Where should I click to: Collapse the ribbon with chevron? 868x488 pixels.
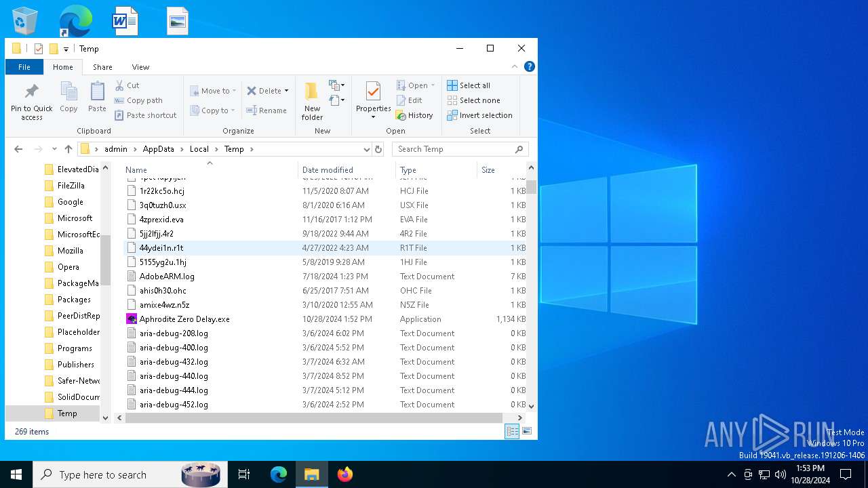[x=515, y=66]
